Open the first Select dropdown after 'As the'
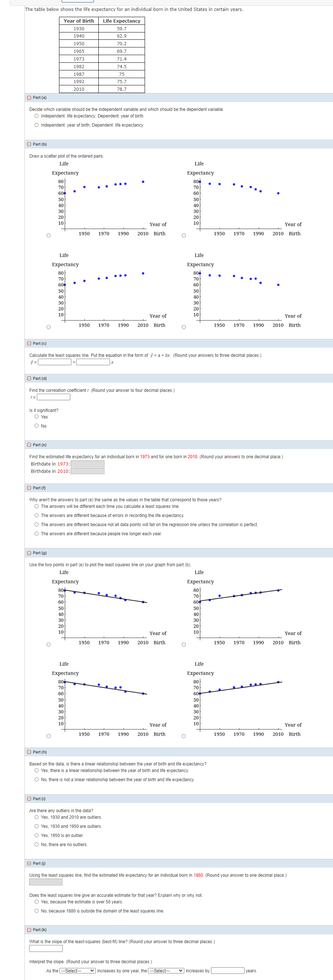This screenshot has width=333, height=980. pyautogui.click(x=78, y=971)
